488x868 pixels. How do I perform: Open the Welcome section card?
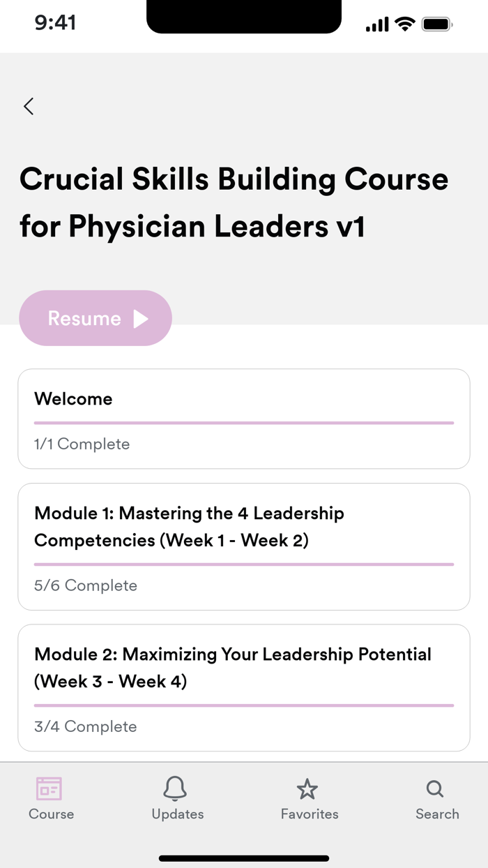(x=243, y=419)
